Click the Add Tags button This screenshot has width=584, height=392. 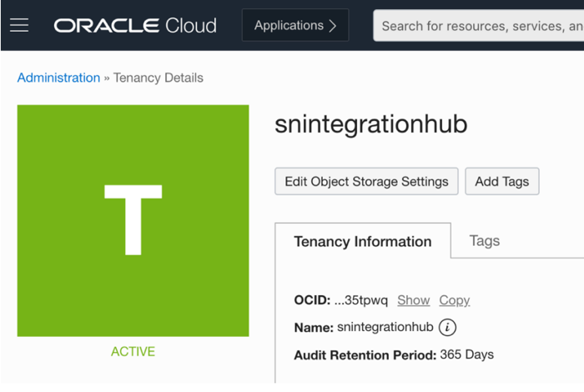502,181
